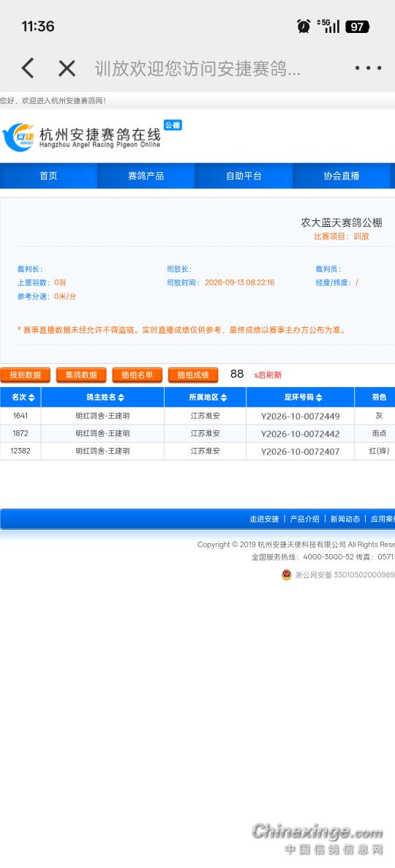Click the police record badge icon
Image resolution: width=395 pixels, height=868 pixels.
coord(287,575)
